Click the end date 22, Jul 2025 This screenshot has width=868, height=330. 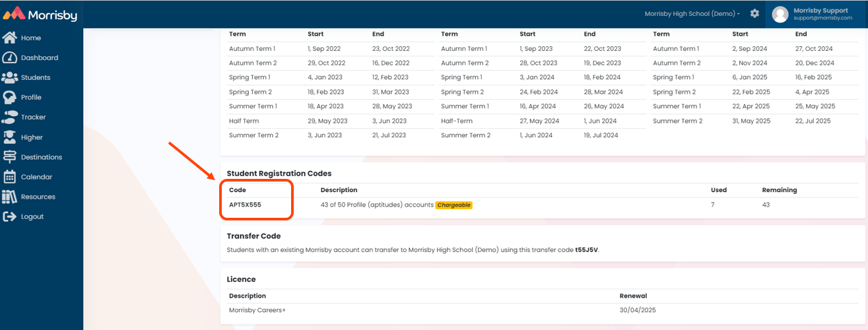point(813,121)
